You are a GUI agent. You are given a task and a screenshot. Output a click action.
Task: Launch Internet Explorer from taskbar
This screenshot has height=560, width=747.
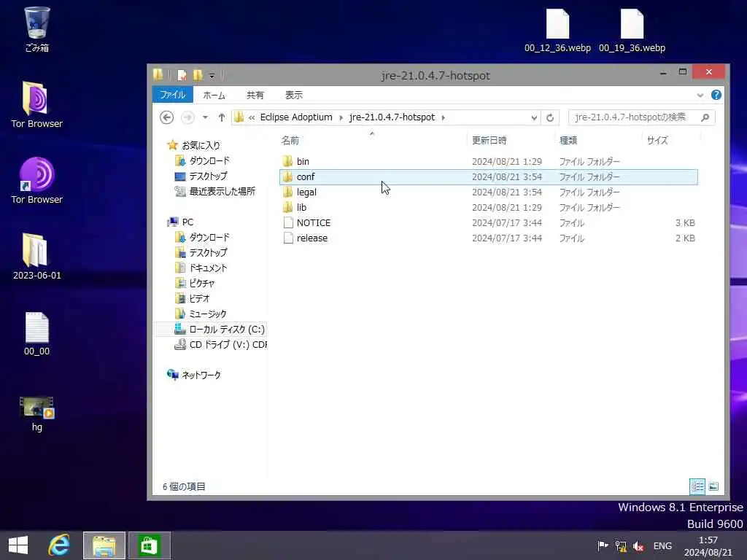(x=59, y=545)
